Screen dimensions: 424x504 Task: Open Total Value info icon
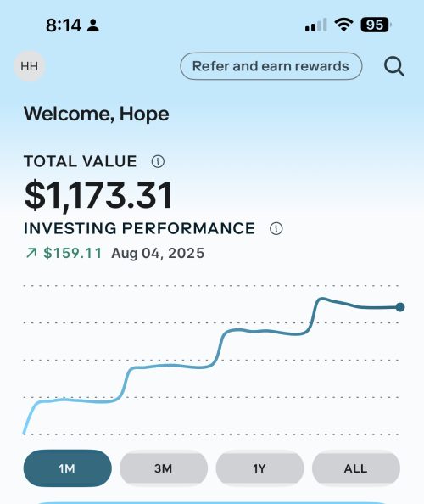tap(158, 161)
